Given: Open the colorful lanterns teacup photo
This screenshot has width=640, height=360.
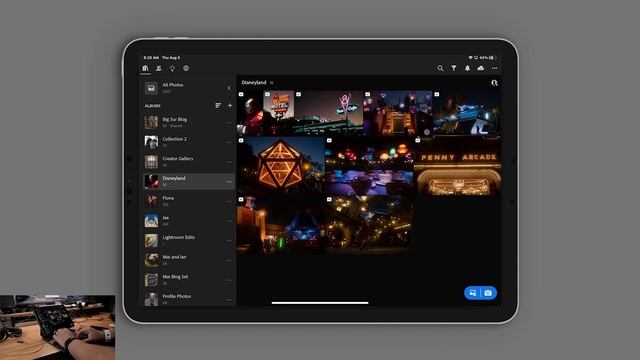Looking at the screenshot, I should pos(369,165).
